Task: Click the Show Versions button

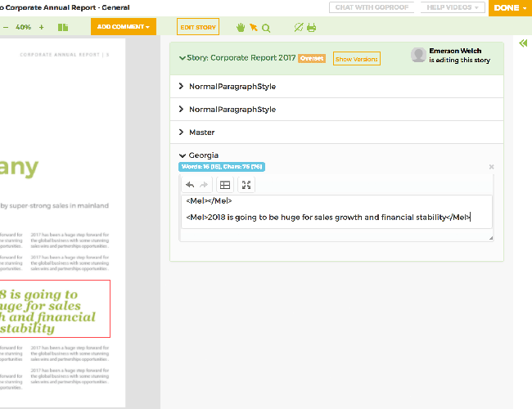Action: coord(356,59)
